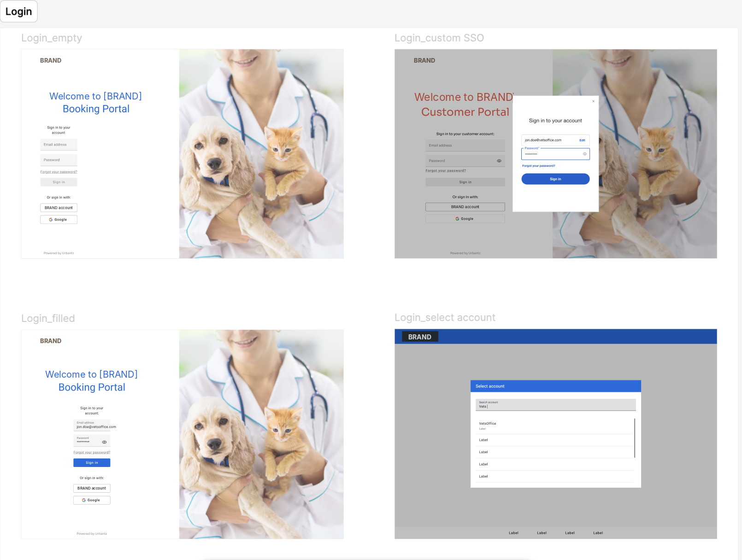Click the Password field in the SSO dialog
Screen dimensions: 742x560
click(555, 154)
